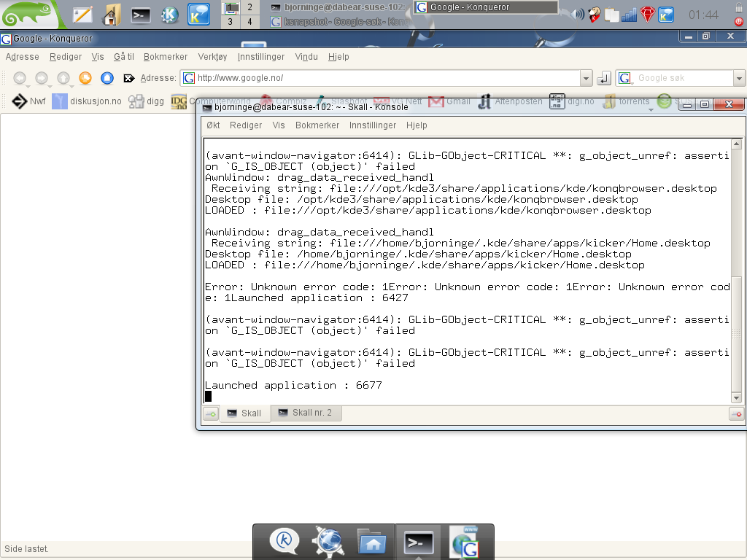
Task: Click the URL address field
Action: (380, 78)
